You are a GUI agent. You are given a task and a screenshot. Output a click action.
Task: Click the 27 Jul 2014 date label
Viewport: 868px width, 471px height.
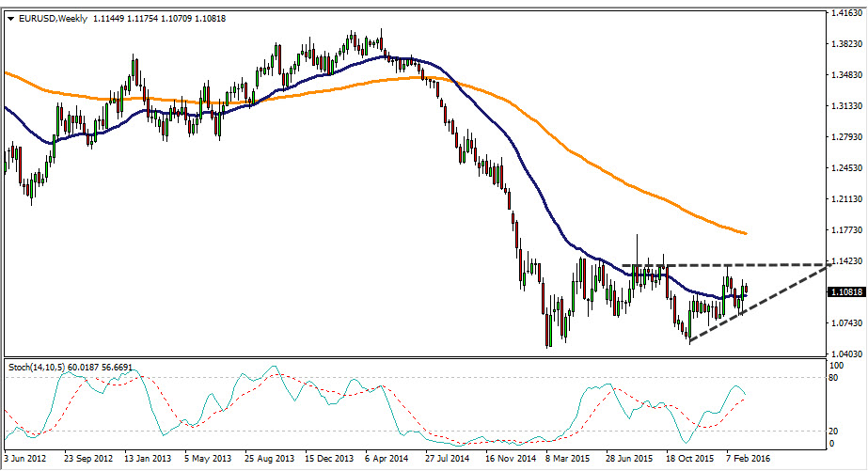(x=447, y=461)
